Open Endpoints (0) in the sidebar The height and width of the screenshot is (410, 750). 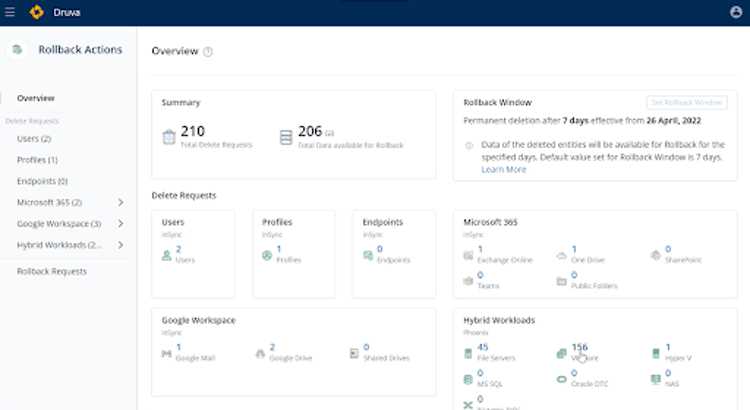(42, 181)
